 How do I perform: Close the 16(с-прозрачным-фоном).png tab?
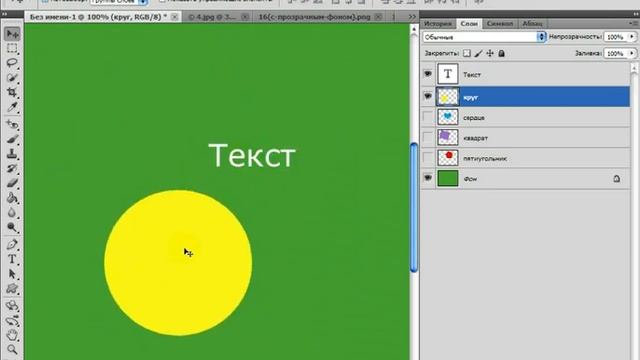point(378,17)
